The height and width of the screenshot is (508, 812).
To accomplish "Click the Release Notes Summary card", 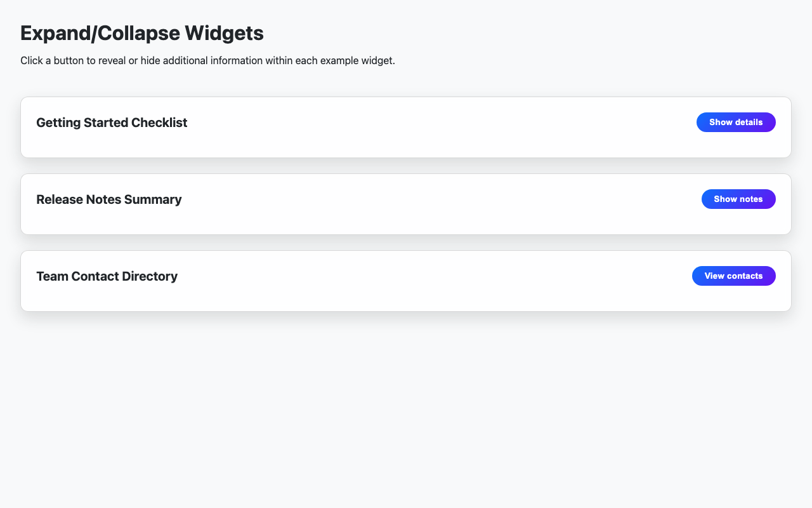I will [406, 204].
